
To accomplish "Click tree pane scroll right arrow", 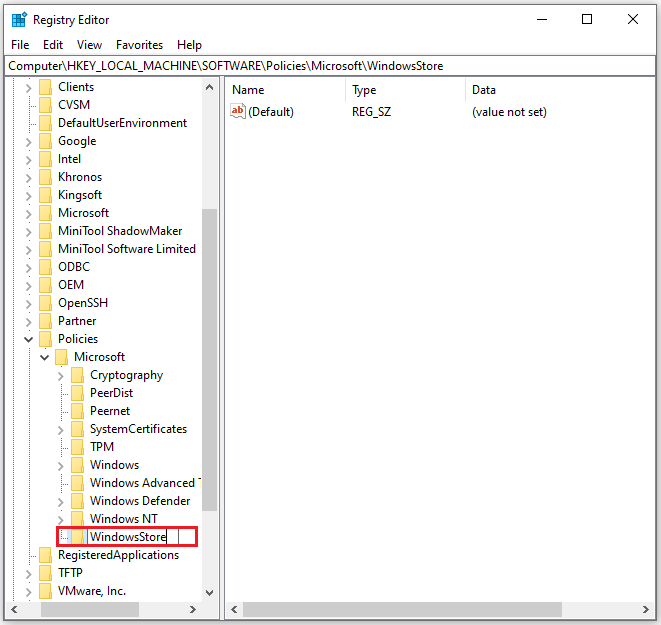I will tap(193, 609).
